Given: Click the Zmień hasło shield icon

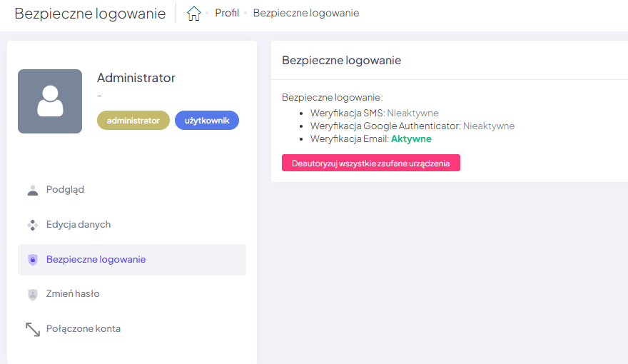Looking at the screenshot, I should [x=32, y=294].
